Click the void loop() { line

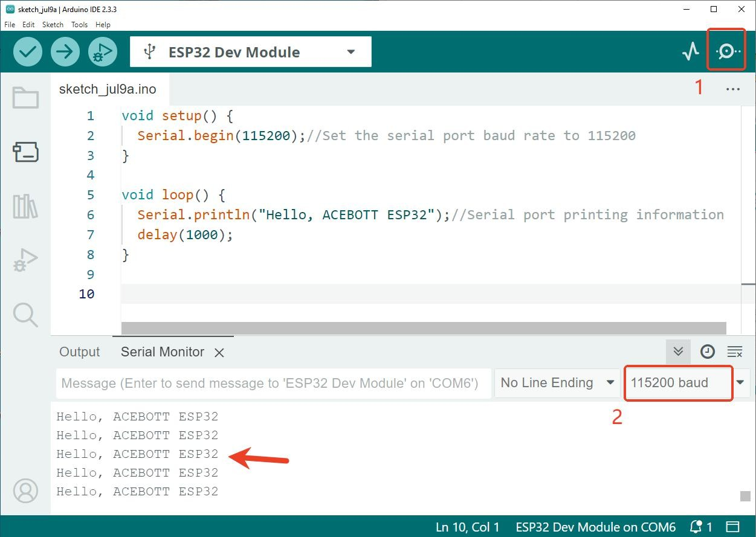pos(173,195)
